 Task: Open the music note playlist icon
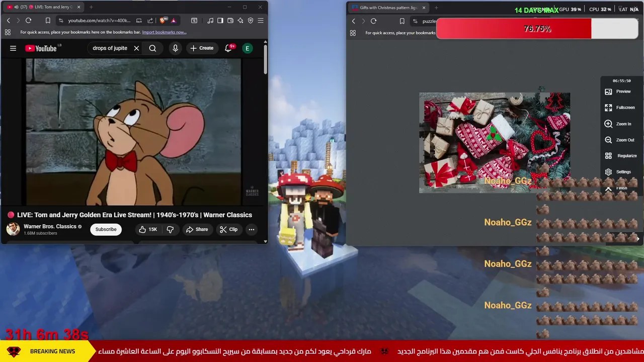coord(210,21)
